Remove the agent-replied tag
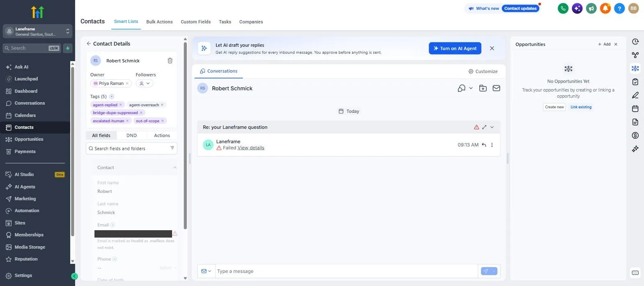 [121, 105]
